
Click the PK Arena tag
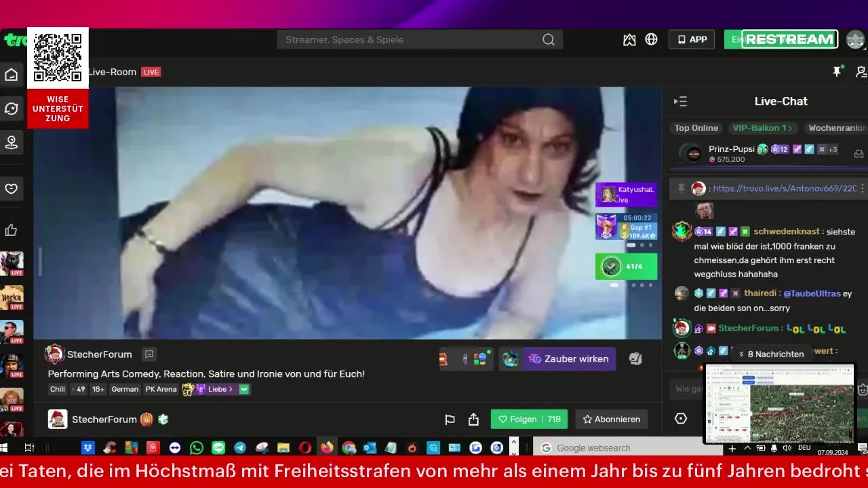161,389
